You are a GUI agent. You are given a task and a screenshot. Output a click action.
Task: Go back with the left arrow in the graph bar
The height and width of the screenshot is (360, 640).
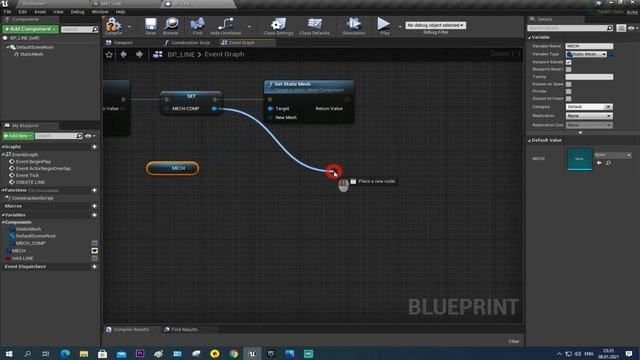click(123, 54)
